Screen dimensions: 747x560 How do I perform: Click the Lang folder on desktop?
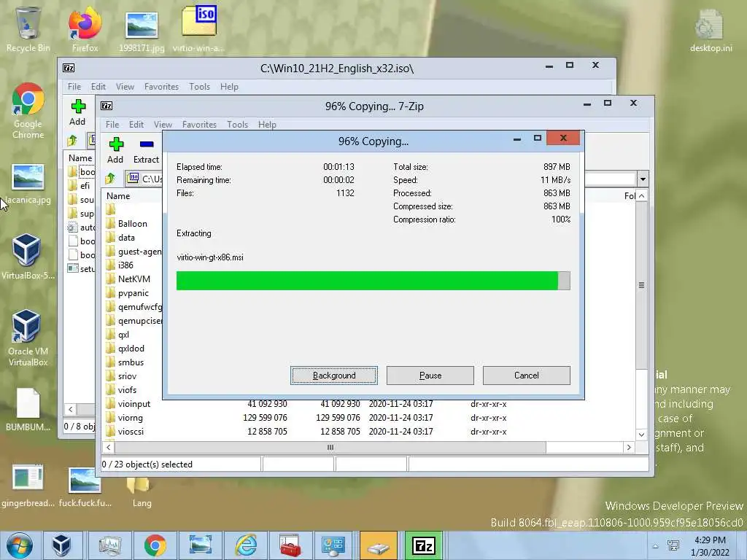pos(142,492)
